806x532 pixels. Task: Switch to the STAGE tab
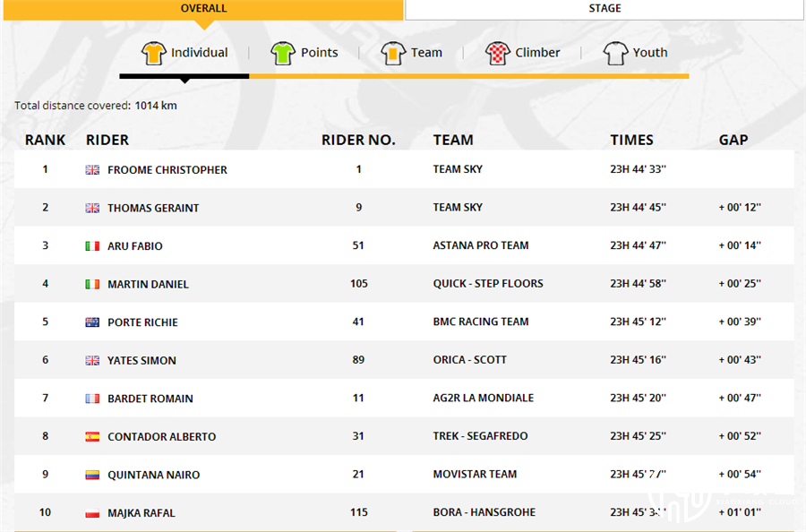(x=604, y=9)
